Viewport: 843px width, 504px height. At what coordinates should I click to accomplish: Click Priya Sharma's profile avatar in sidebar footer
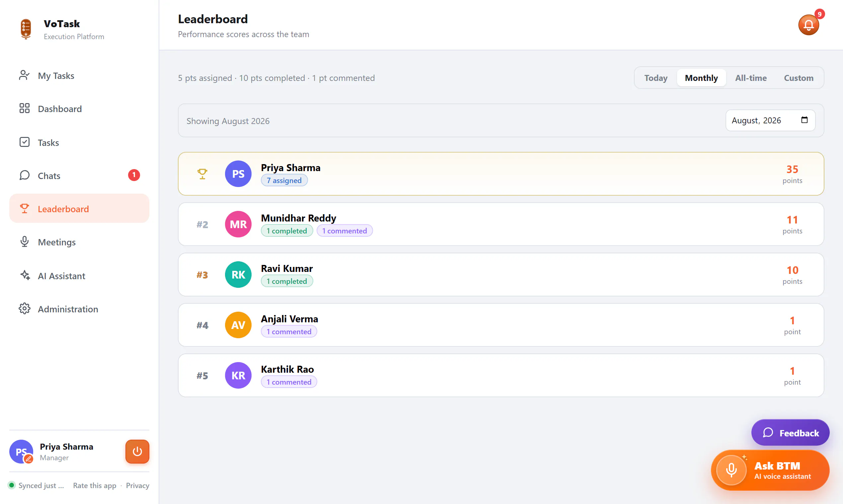coord(21,452)
